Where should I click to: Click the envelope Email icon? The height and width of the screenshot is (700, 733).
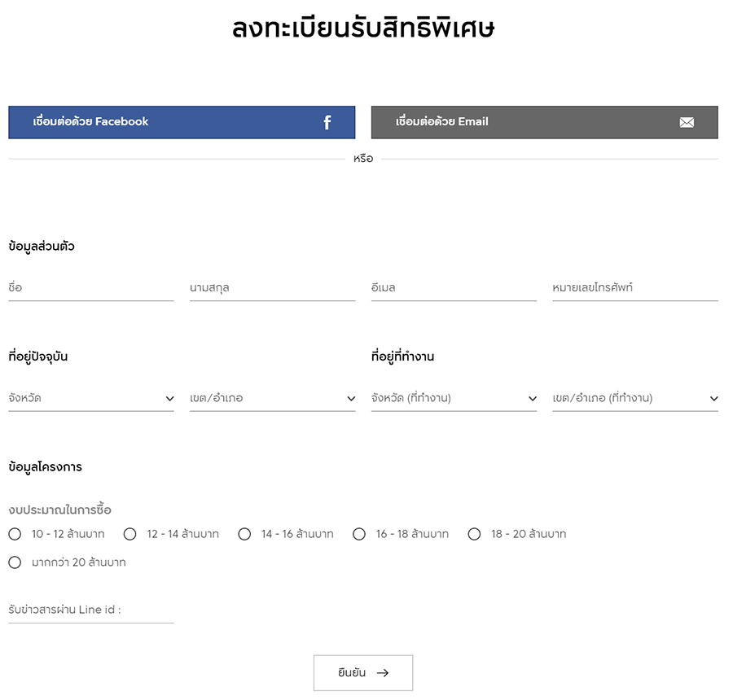[x=687, y=122]
